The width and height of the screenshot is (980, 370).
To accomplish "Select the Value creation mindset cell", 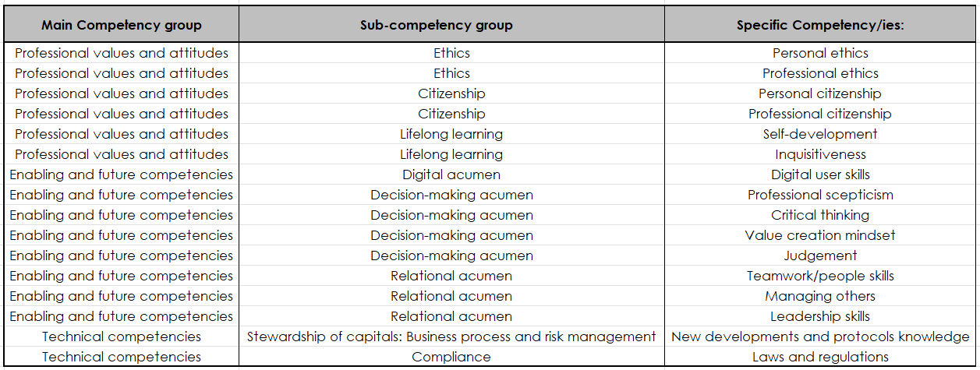I will click(x=820, y=235).
